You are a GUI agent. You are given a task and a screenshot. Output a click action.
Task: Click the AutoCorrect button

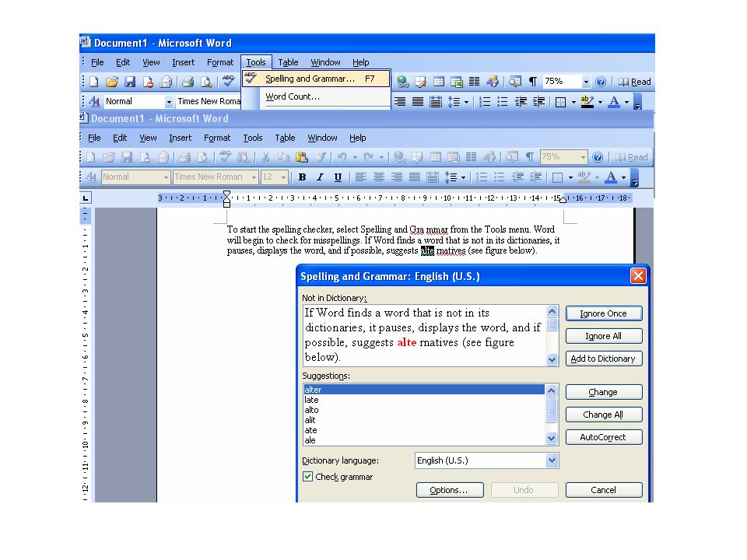click(x=604, y=437)
